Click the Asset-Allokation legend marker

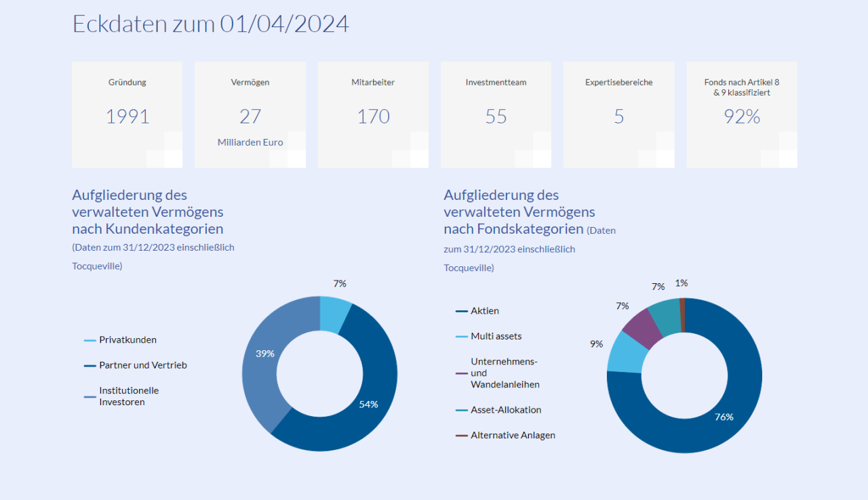point(460,409)
